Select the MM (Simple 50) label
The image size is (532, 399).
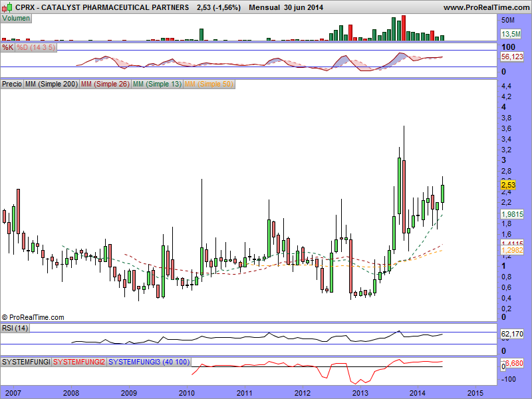[209, 84]
